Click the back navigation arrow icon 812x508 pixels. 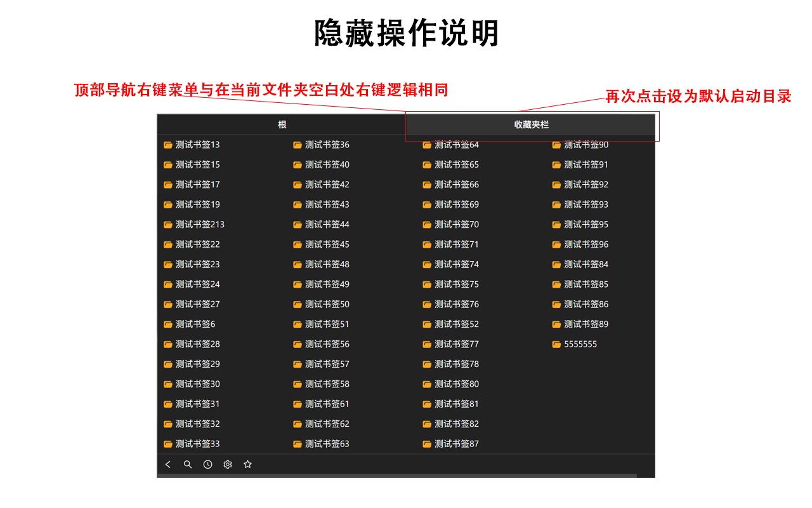(167, 464)
